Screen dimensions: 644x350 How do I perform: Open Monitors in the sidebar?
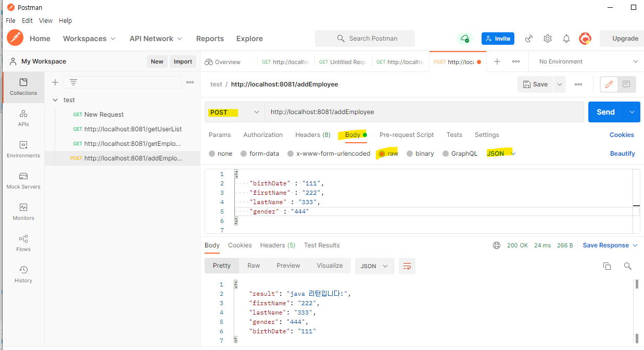point(23,212)
